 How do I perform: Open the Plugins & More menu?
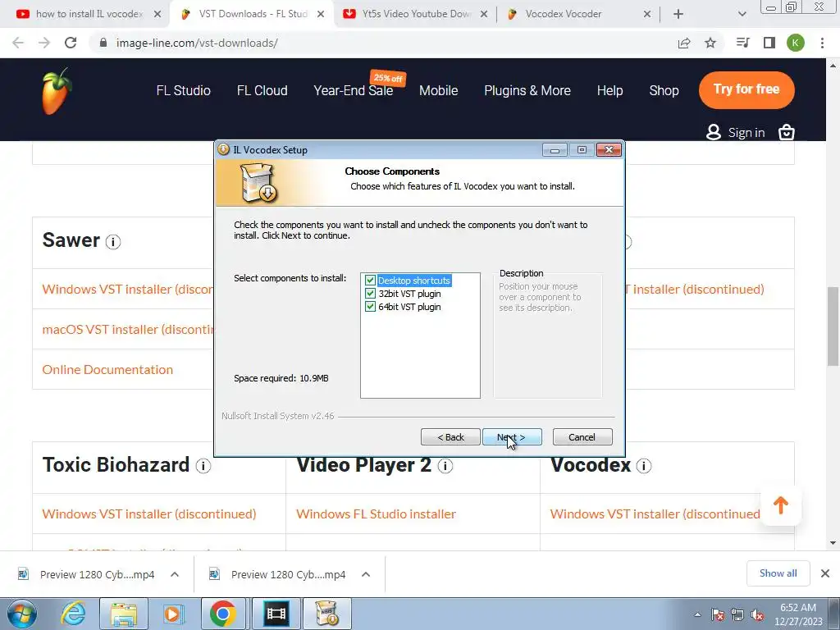click(527, 90)
